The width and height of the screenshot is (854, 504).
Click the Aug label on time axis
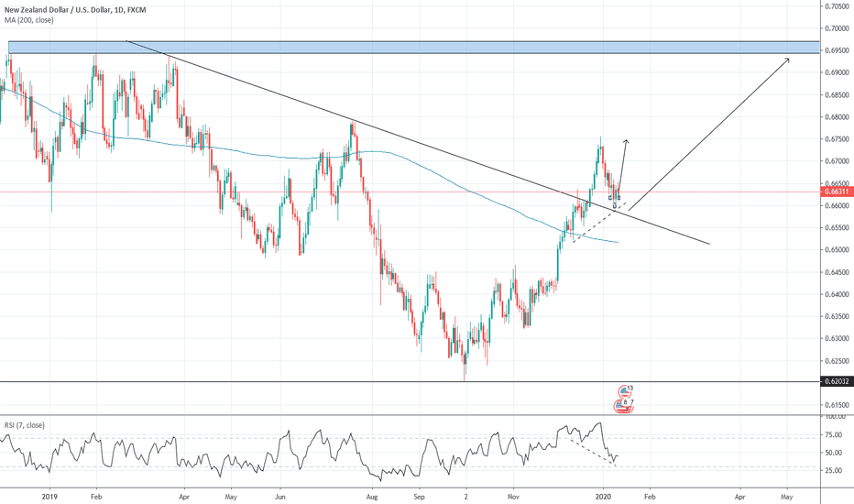372,494
